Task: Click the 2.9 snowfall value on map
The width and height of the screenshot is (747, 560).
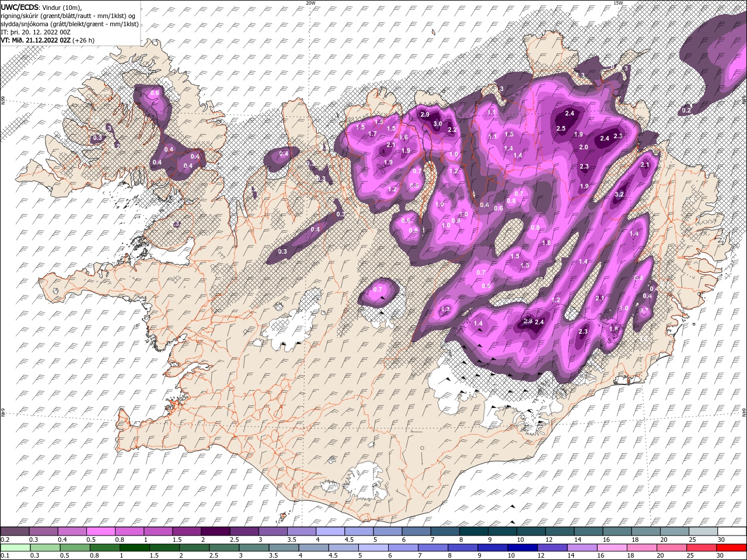Action: click(425, 115)
